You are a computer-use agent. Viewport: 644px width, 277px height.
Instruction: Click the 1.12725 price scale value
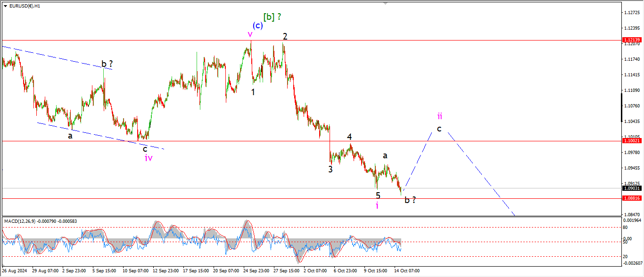(x=631, y=13)
